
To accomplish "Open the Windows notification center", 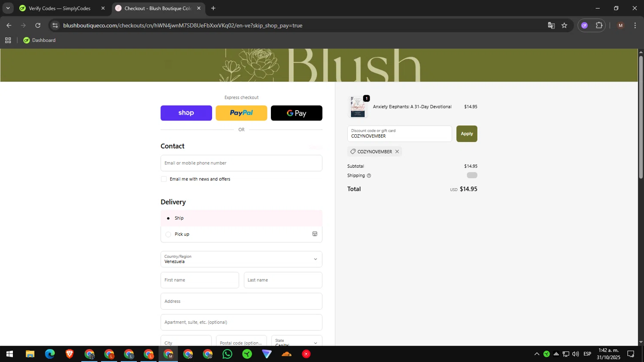I will (x=631, y=354).
